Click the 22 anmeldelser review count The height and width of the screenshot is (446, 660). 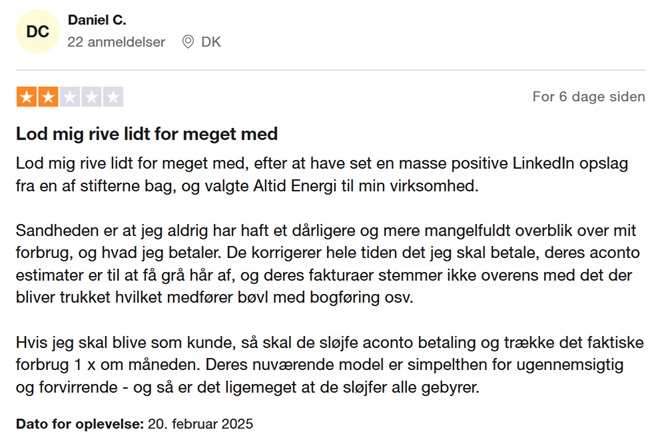pos(116,42)
